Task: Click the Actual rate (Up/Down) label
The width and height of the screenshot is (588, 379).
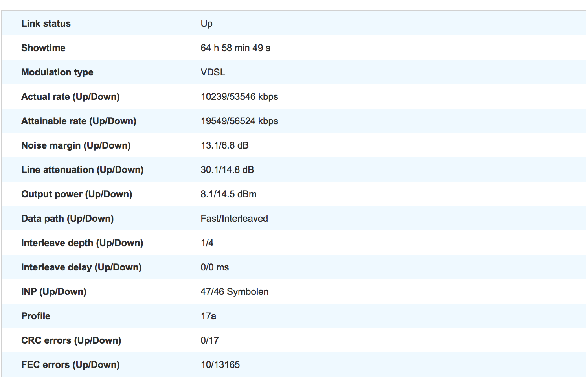Action: click(x=70, y=97)
